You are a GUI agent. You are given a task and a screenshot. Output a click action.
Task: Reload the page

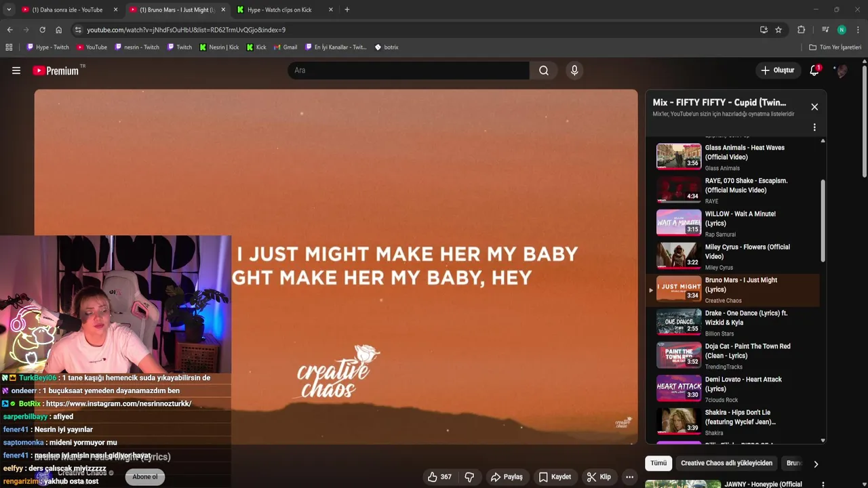coord(42,30)
